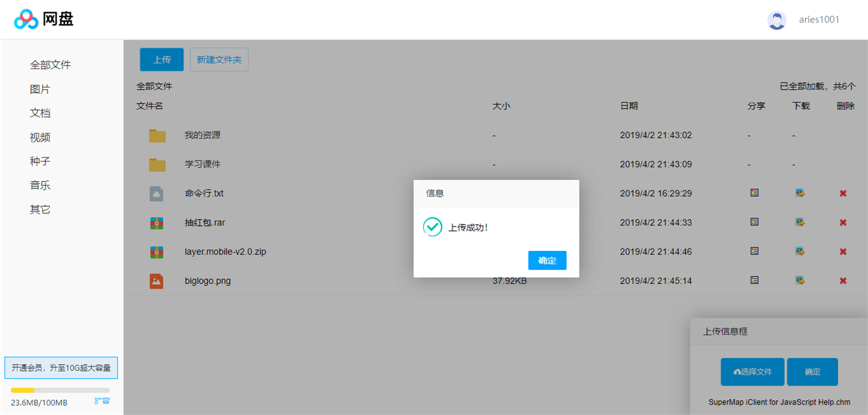The width and height of the screenshot is (868, 415).
Task: Click the 扩容 link
Action: tap(102, 401)
